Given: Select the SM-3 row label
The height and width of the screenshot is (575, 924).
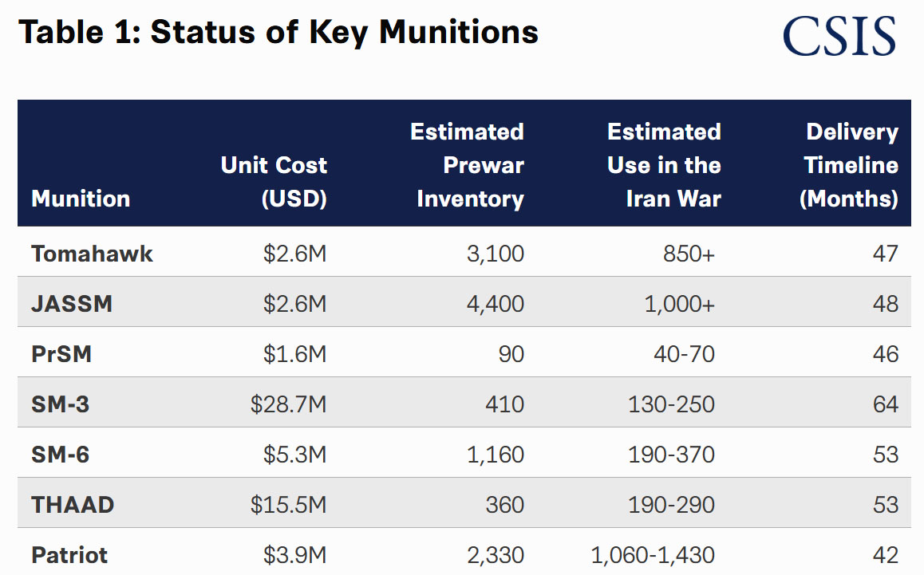Looking at the screenshot, I should [61, 404].
